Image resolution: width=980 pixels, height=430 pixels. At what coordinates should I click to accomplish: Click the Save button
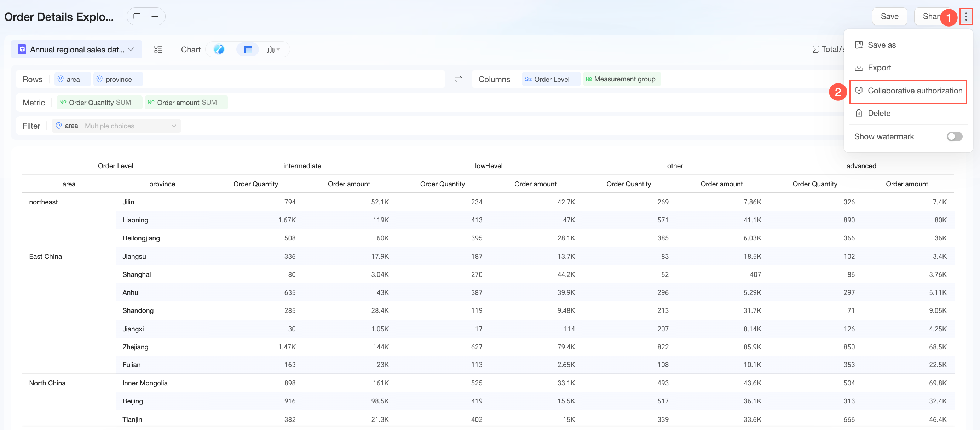pos(889,16)
